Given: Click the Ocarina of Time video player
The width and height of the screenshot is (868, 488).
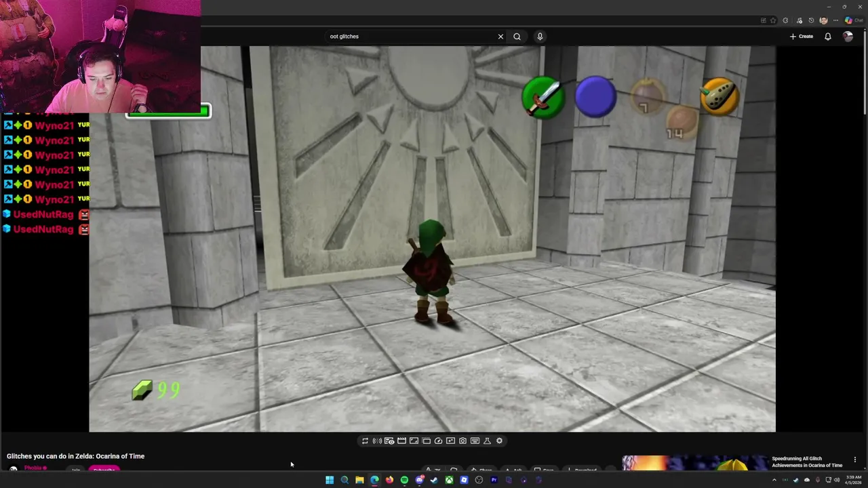Looking at the screenshot, I should 432,239.
